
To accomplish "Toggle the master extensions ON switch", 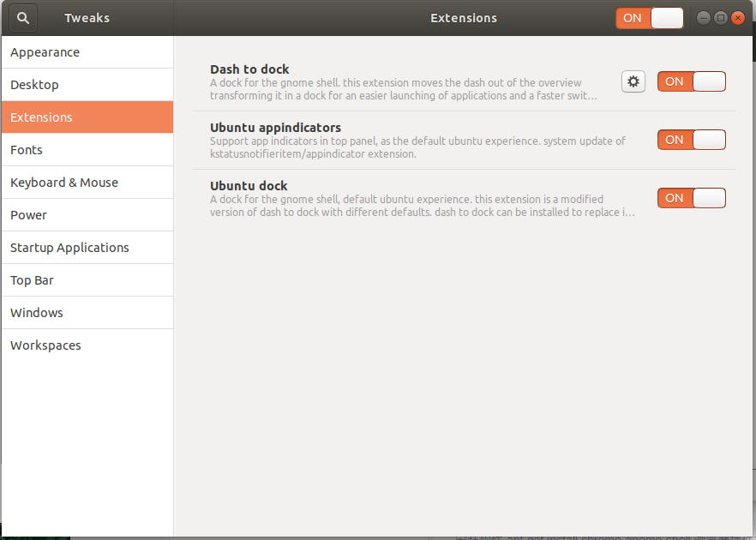I will click(649, 17).
